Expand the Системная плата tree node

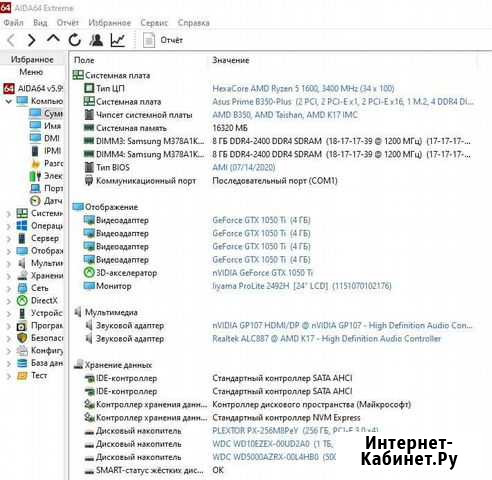coord(9,214)
